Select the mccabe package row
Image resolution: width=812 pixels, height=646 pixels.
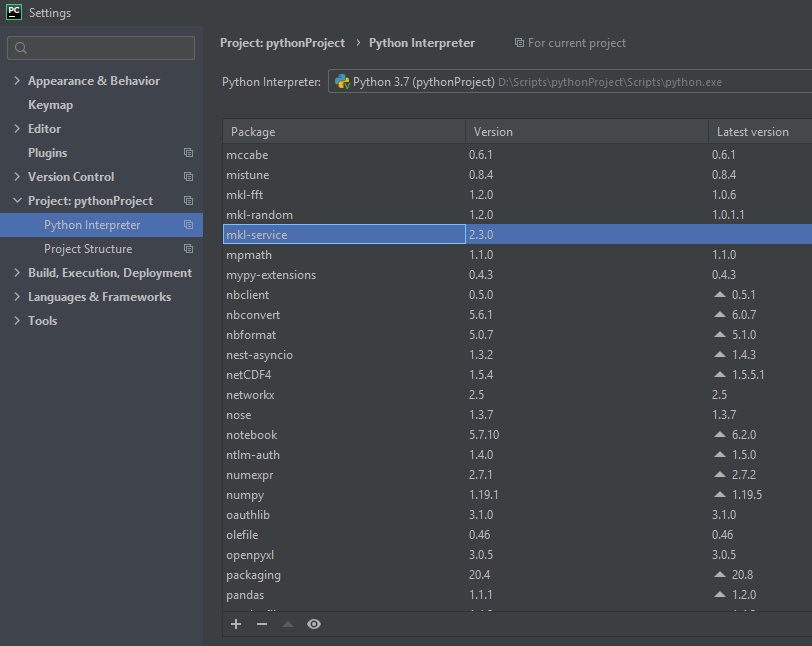517,154
